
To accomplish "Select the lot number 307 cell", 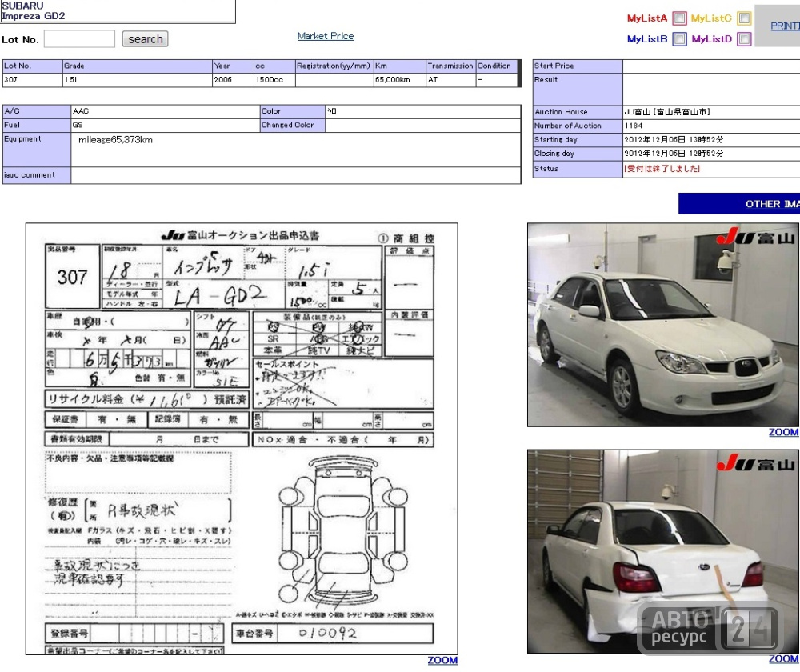I will [x=32, y=80].
